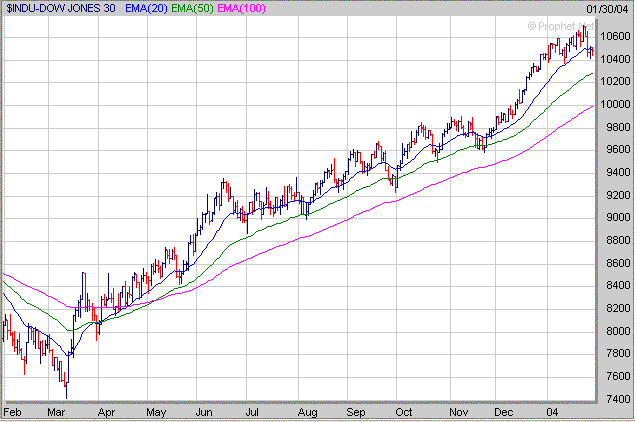Click the 8800 price axis label
The width and height of the screenshot is (637, 422).
[618, 240]
